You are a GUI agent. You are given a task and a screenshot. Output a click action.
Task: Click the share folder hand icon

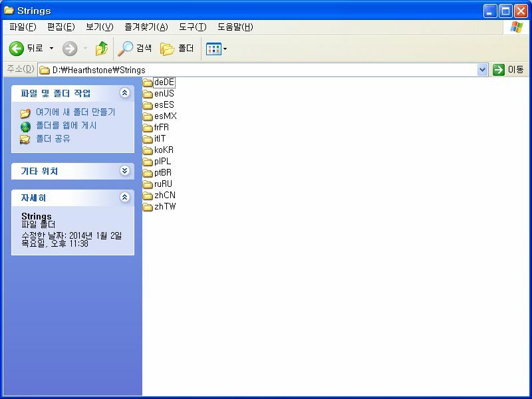pos(25,139)
